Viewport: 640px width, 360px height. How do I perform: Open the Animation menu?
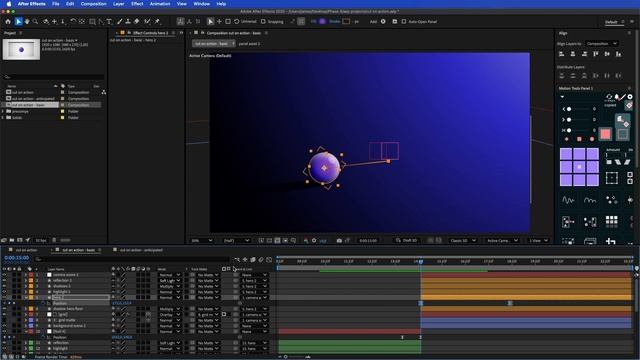(x=160, y=4)
